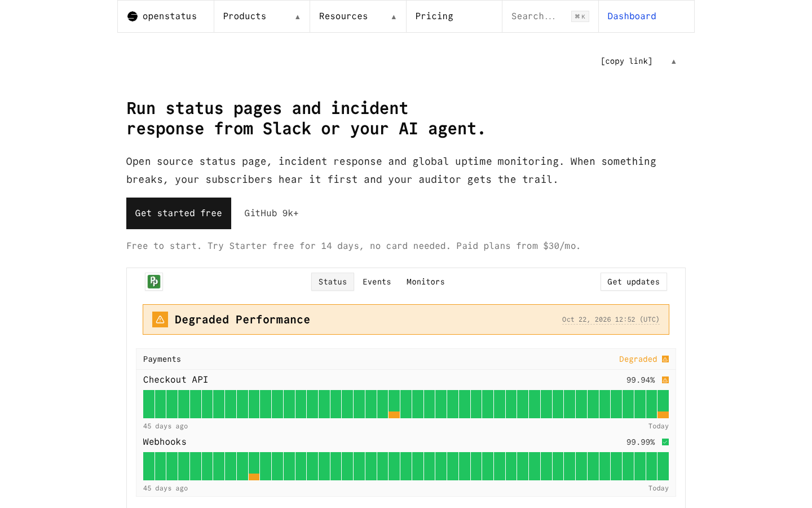This screenshot has width=812, height=508.
Task: Click the Checkout API warning icon
Action: click(x=665, y=380)
